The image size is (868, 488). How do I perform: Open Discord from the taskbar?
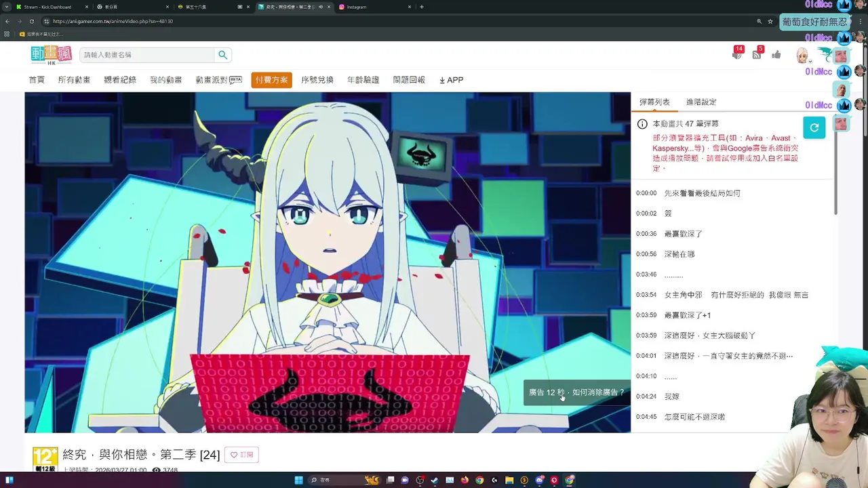point(539,481)
